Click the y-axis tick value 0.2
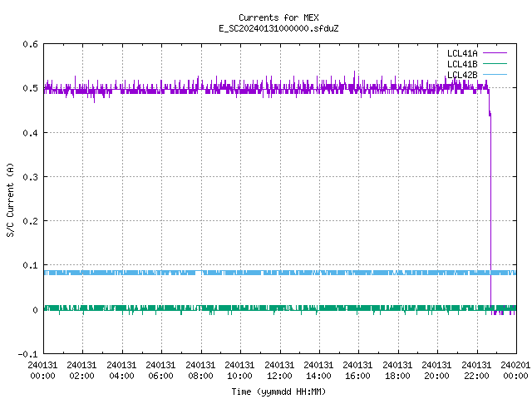Screen dimensions: 532x399 (30, 221)
